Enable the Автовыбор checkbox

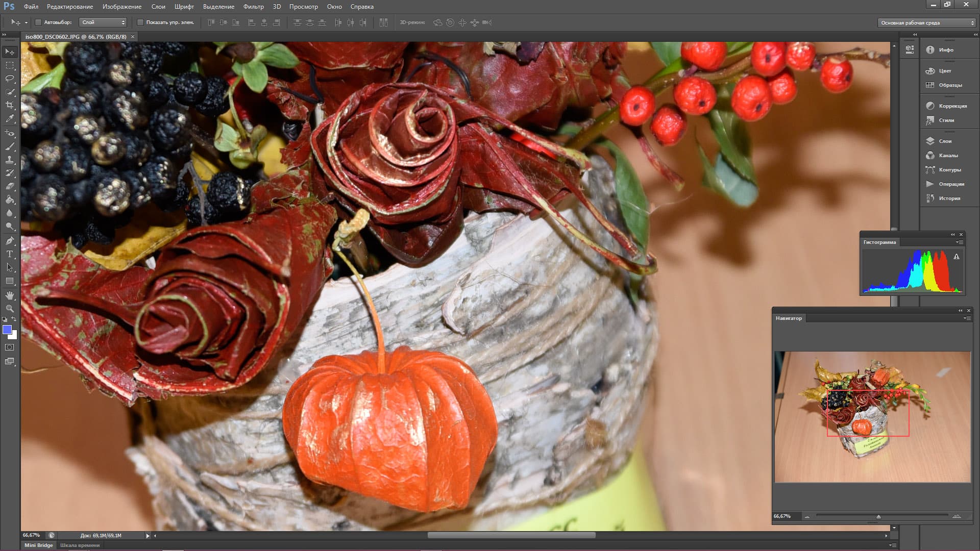(x=38, y=22)
